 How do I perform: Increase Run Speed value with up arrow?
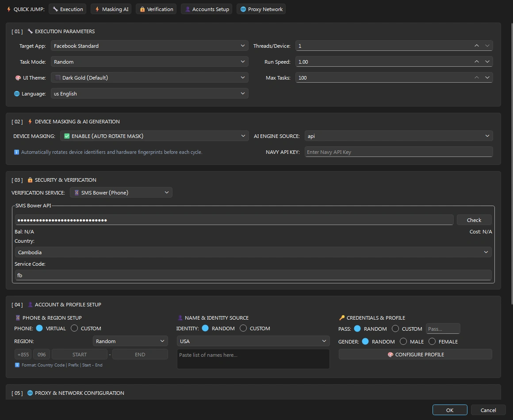(x=477, y=62)
